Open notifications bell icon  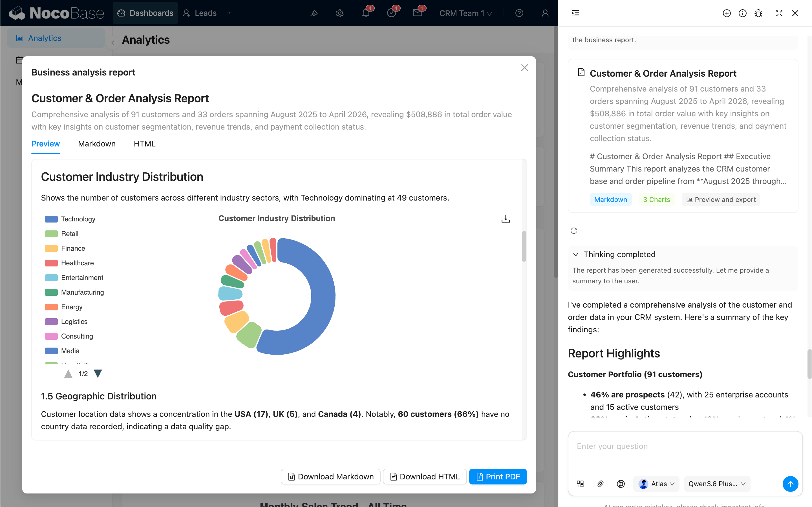[365, 13]
